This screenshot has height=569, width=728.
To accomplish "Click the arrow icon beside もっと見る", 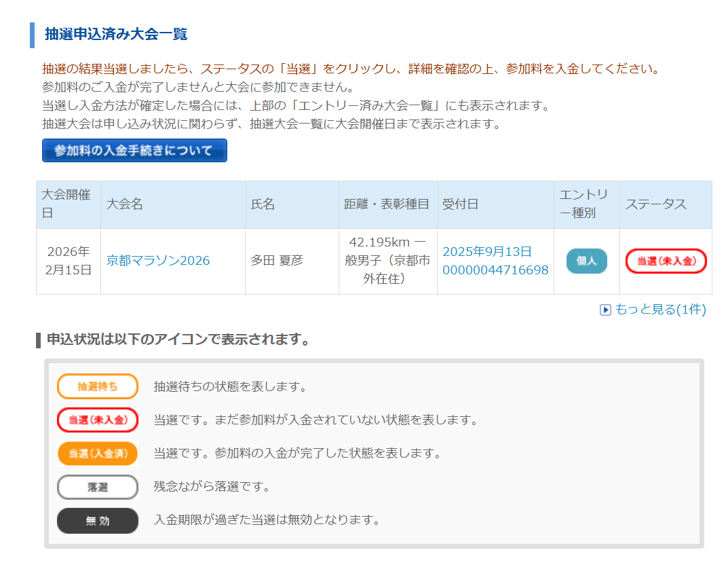I will pyautogui.click(x=605, y=310).
